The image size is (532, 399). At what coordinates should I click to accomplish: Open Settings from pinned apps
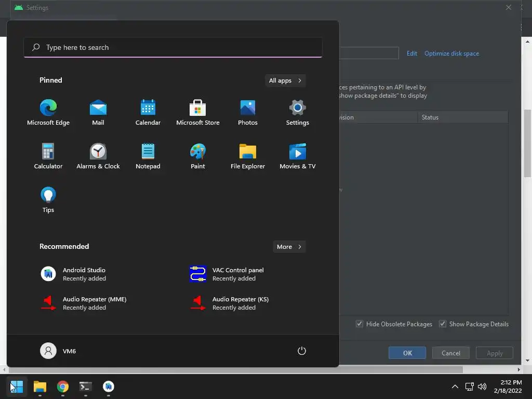[298, 113]
